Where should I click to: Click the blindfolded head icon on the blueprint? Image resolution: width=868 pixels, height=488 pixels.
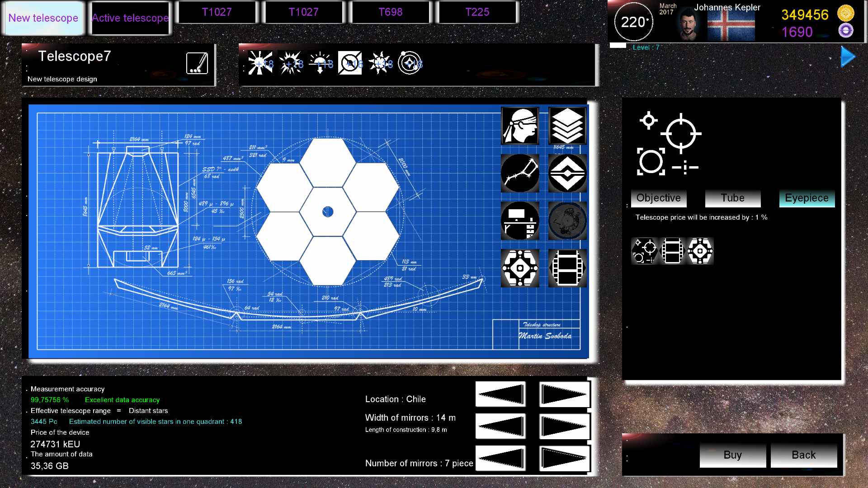coord(520,127)
